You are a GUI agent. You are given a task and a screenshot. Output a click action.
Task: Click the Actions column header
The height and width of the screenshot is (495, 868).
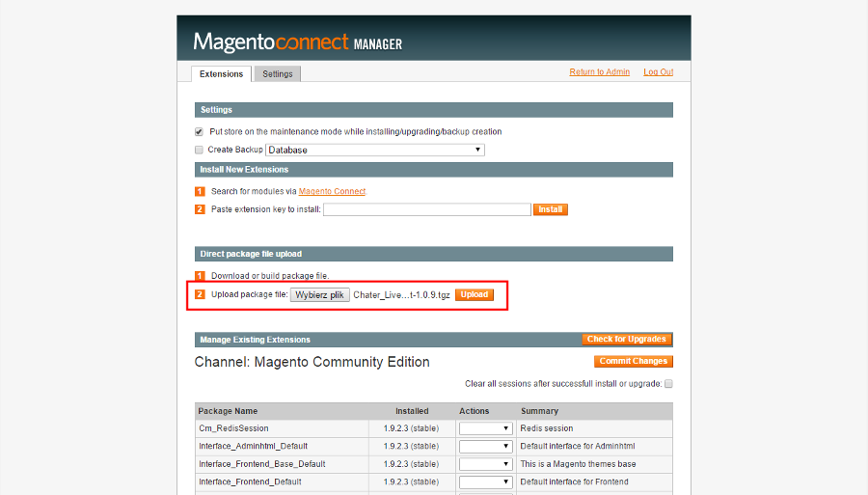[x=474, y=411]
